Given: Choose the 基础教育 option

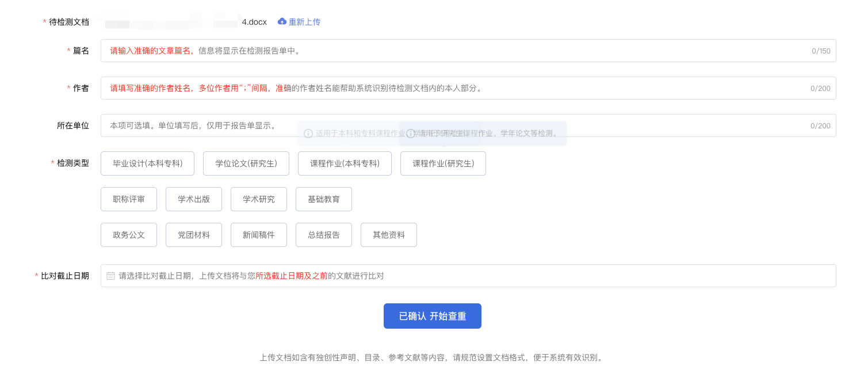Looking at the screenshot, I should (324, 199).
